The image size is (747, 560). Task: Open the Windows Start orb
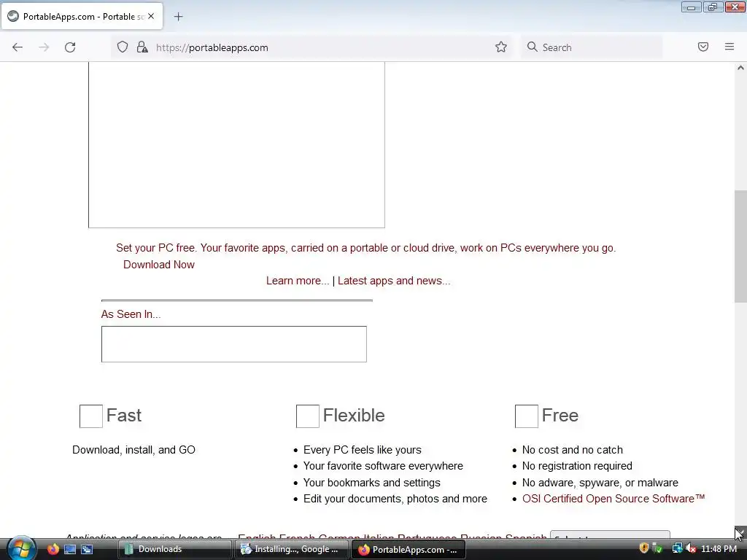click(x=21, y=548)
